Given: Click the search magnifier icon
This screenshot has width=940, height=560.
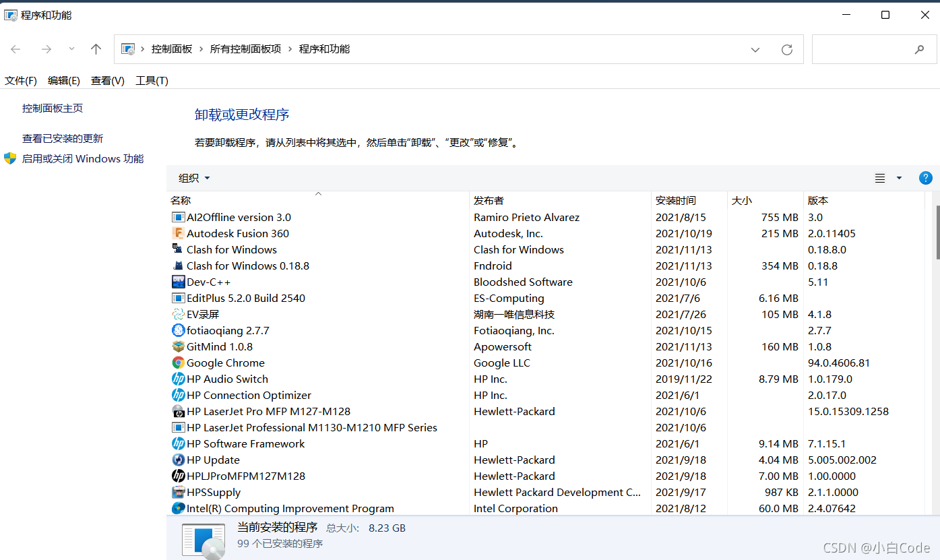Looking at the screenshot, I should (x=919, y=49).
